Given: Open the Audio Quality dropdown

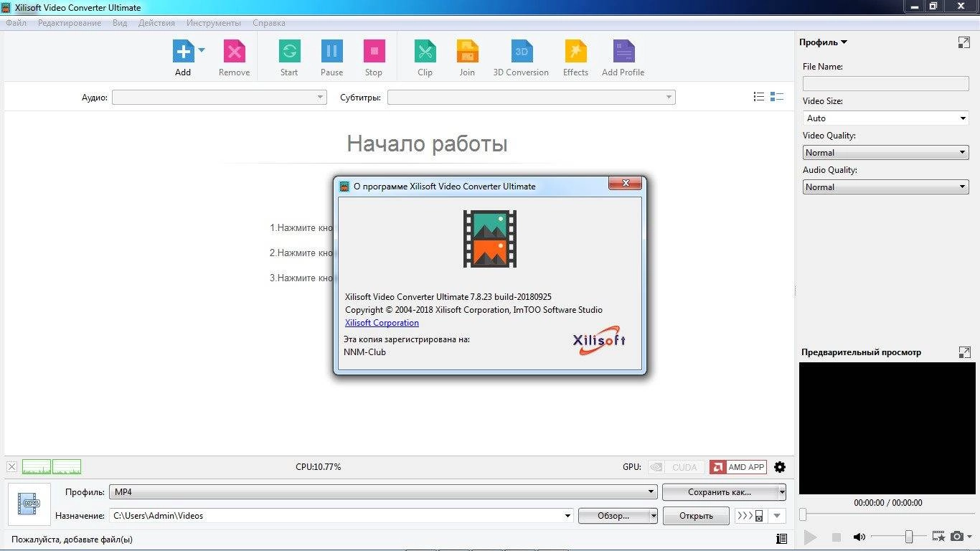Looking at the screenshot, I should point(886,187).
